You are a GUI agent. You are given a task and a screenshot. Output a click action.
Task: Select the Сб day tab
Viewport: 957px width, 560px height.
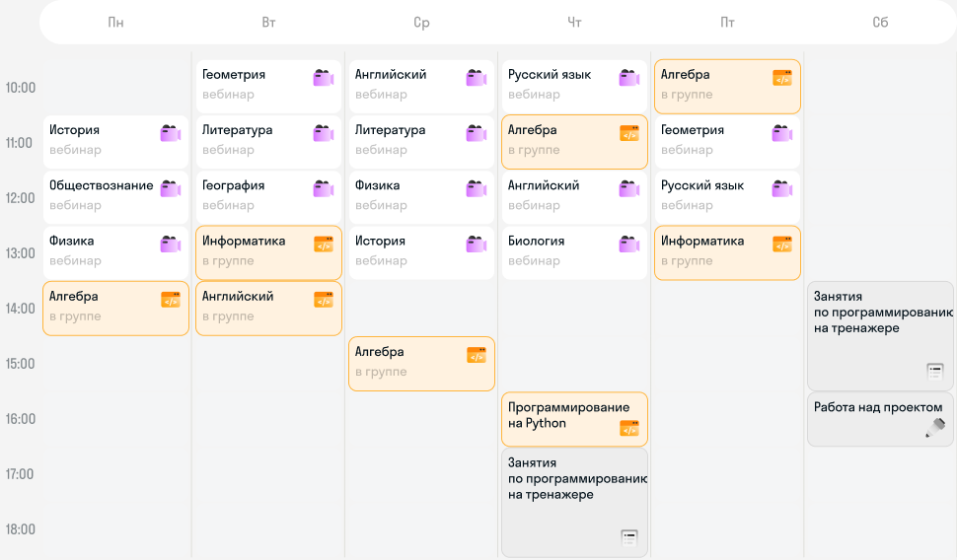[880, 23]
